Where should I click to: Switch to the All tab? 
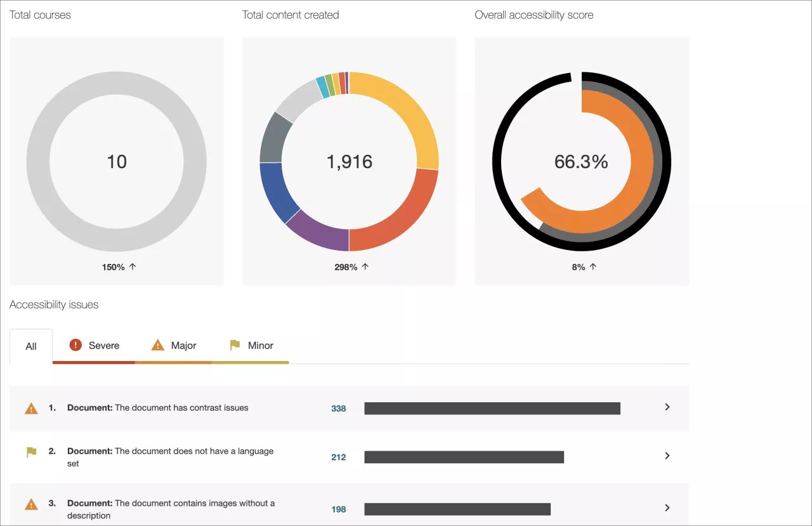click(30, 346)
